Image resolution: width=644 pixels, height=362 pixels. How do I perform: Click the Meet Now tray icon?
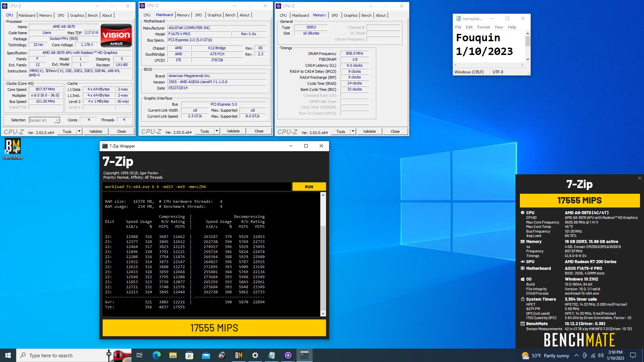[x=585, y=356]
